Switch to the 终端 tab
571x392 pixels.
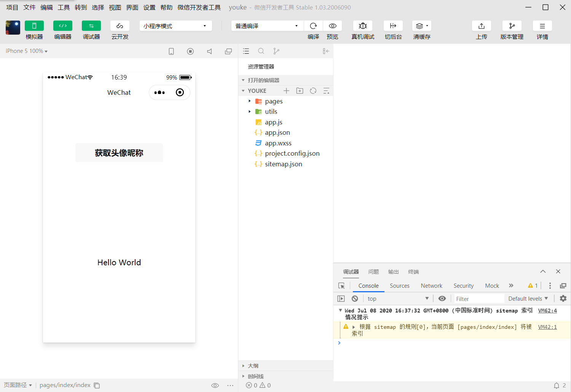[x=413, y=272]
